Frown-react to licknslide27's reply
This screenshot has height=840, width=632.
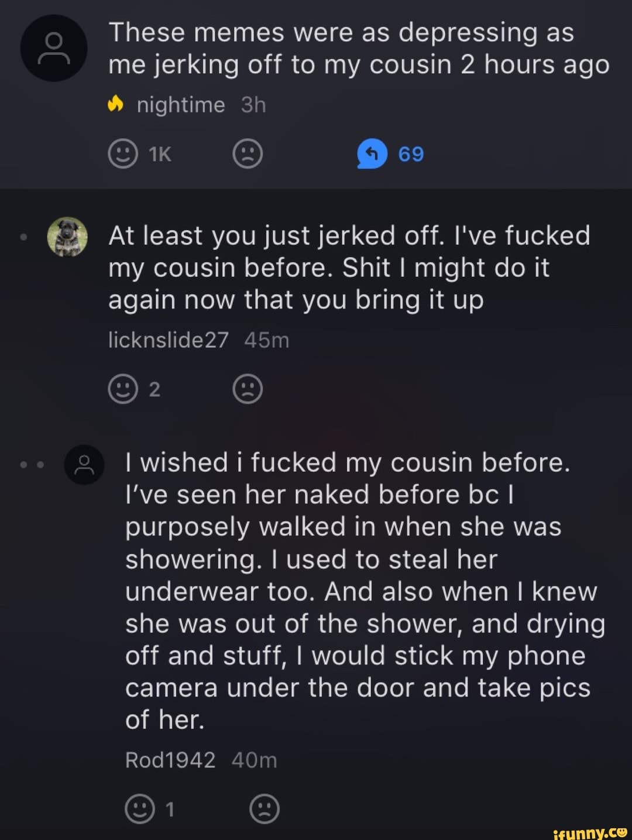[248, 389]
